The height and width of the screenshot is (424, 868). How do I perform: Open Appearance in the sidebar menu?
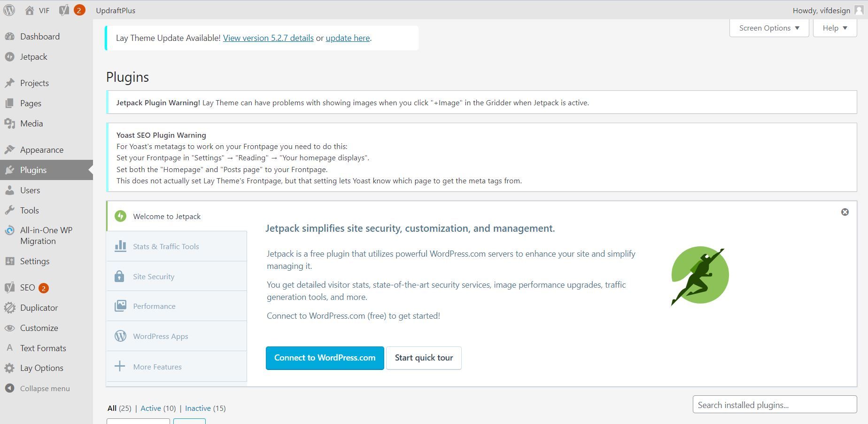tap(41, 150)
